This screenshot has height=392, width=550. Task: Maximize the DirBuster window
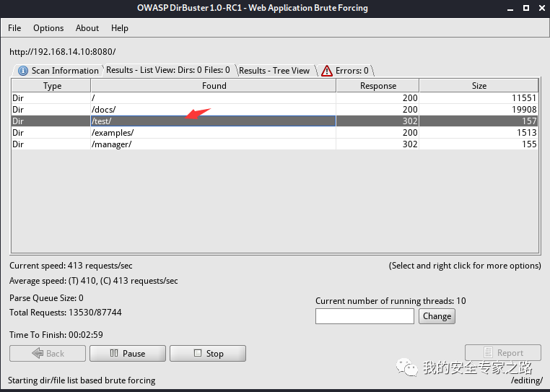coord(526,8)
